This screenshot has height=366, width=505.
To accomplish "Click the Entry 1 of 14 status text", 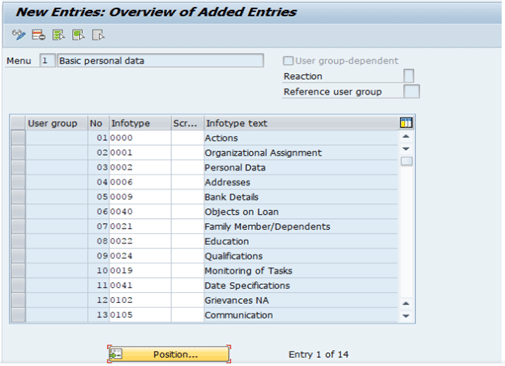I will tap(318, 354).
